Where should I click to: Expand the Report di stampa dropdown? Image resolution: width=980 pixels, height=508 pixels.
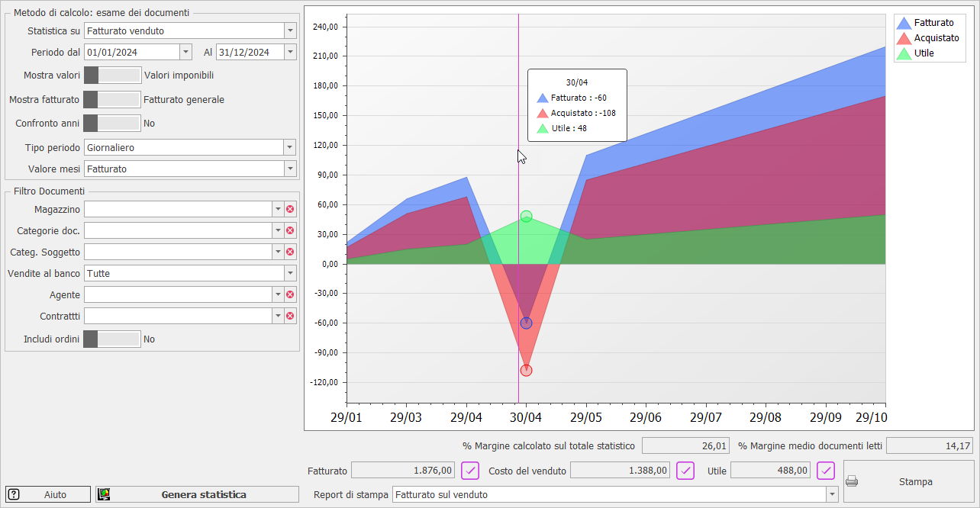[x=831, y=494]
